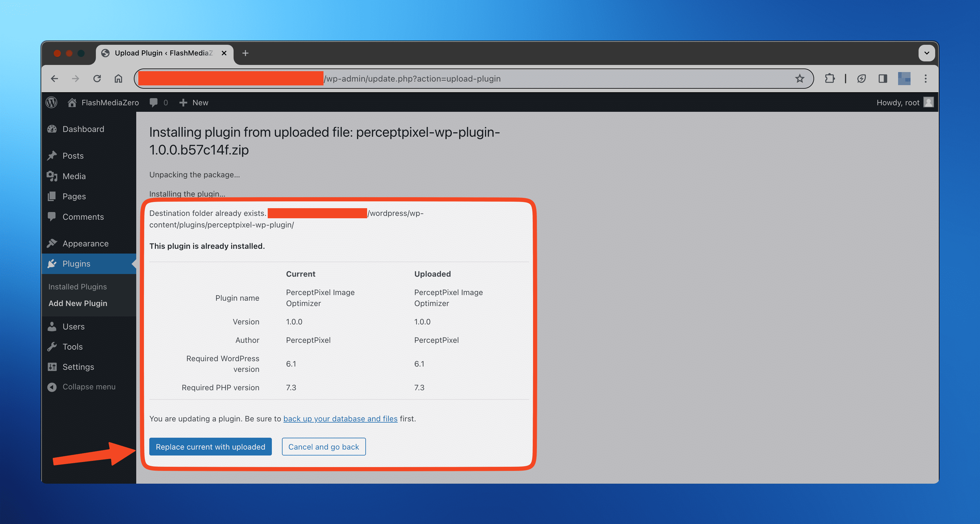Open Settings in the sidebar

(x=89, y=367)
